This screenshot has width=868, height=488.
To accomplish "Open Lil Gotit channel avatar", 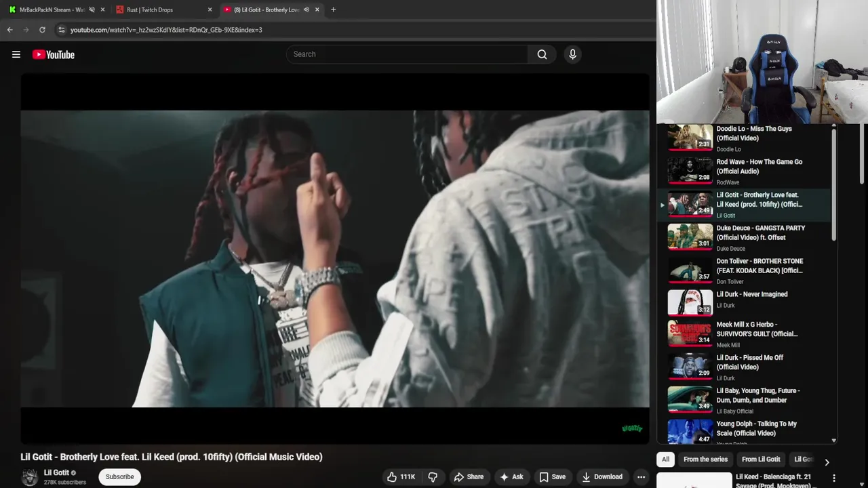I will [x=29, y=477].
